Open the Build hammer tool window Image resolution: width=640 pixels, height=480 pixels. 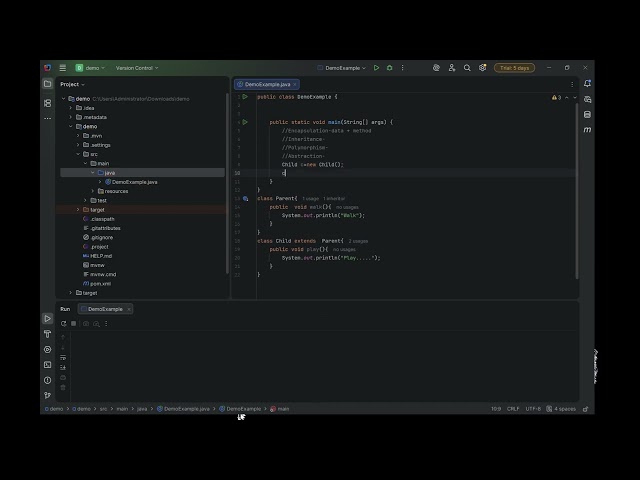coord(48,334)
